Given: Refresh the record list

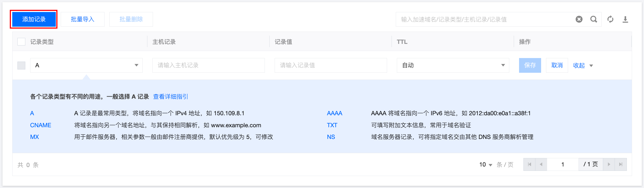Looking at the screenshot, I should 611,19.
